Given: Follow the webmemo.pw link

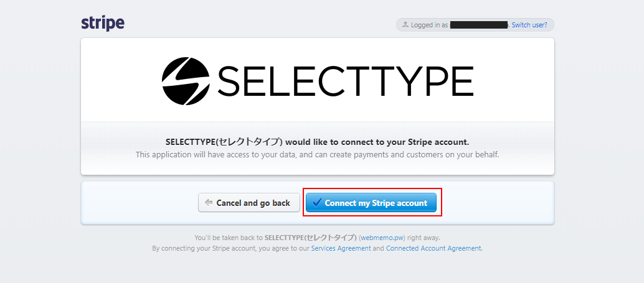Looking at the screenshot, I should click(382, 238).
